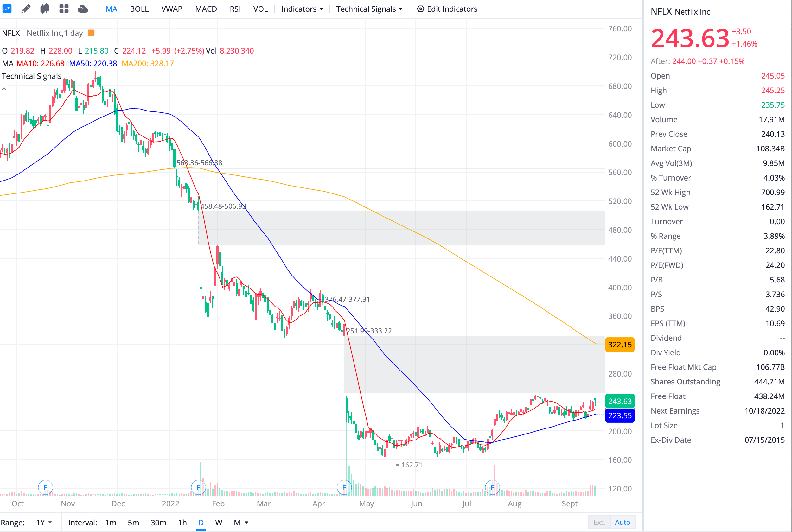Collapse the indicator legend with caret
The width and height of the screenshot is (792, 532).
[x=4, y=89]
